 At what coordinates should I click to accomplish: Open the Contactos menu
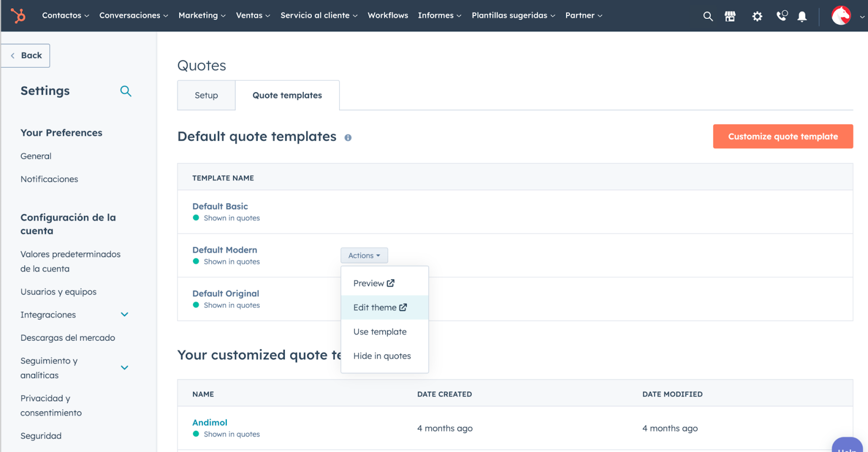pos(66,16)
